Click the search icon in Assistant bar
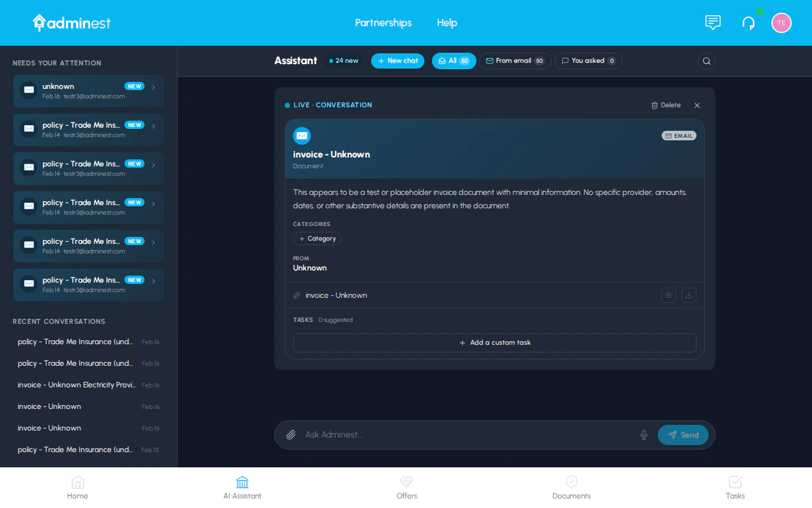This screenshot has height=508, width=812. click(707, 61)
